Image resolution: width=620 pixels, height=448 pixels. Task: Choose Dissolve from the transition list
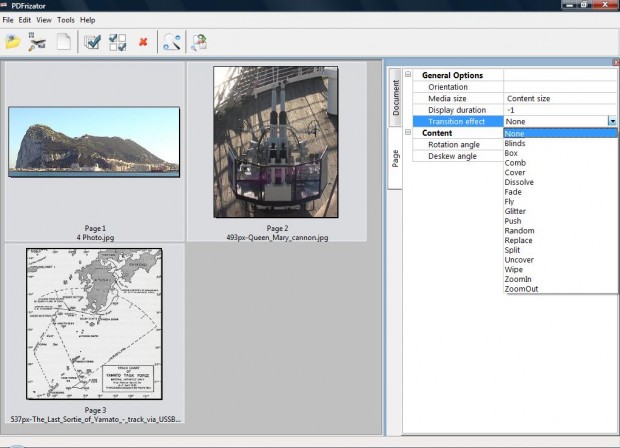tap(519, 182)
